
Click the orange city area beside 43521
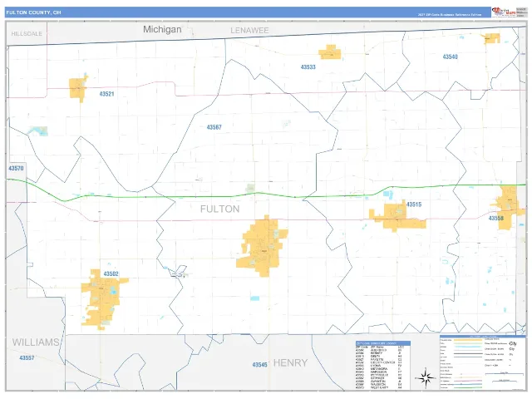78,89
